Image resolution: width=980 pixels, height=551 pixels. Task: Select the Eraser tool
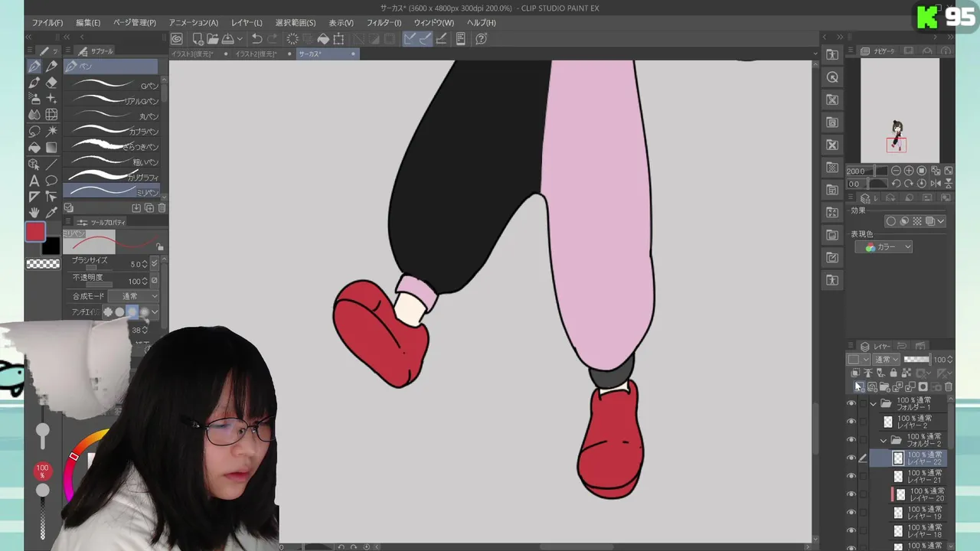coord(51,83)
